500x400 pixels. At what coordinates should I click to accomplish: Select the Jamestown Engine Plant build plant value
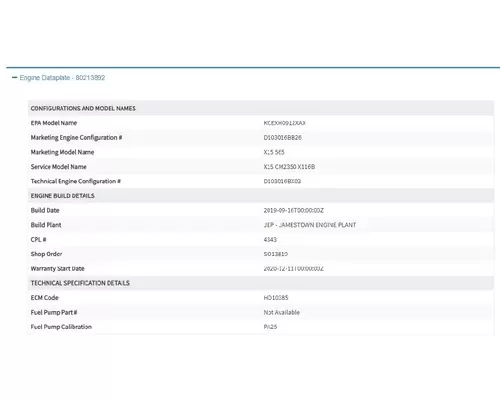[x=310, y=225]
